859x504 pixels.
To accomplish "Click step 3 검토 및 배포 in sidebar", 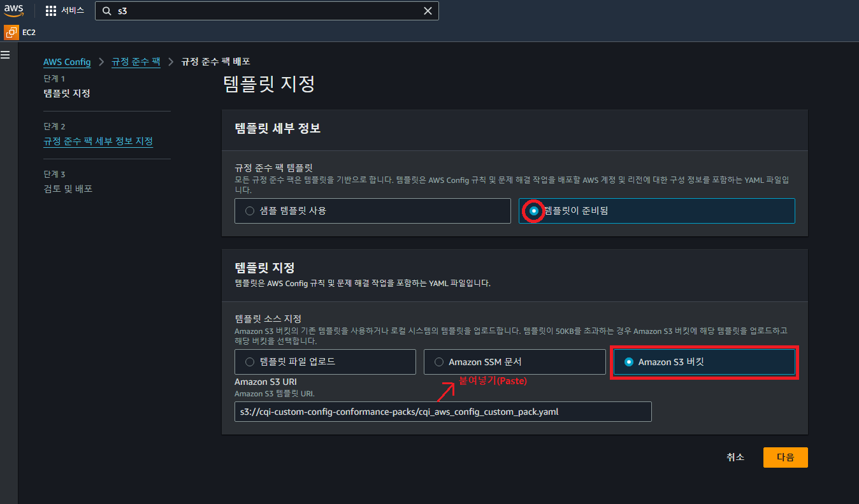I will (68, 189).
